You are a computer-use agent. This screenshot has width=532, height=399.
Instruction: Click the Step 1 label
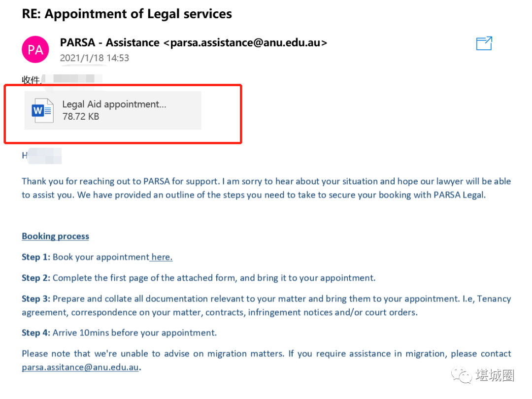coord(36,257)
